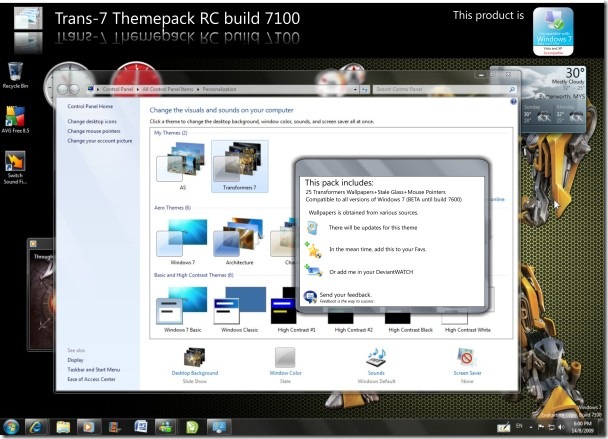Screen dimensions: 608x439
Task: Select the Transformers 7 theme
Action: 240,166
